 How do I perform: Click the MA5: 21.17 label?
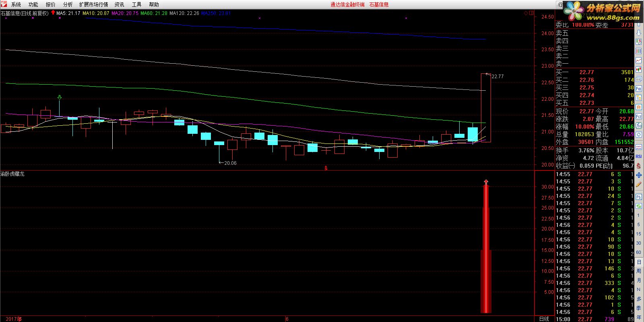pos(68,13)
